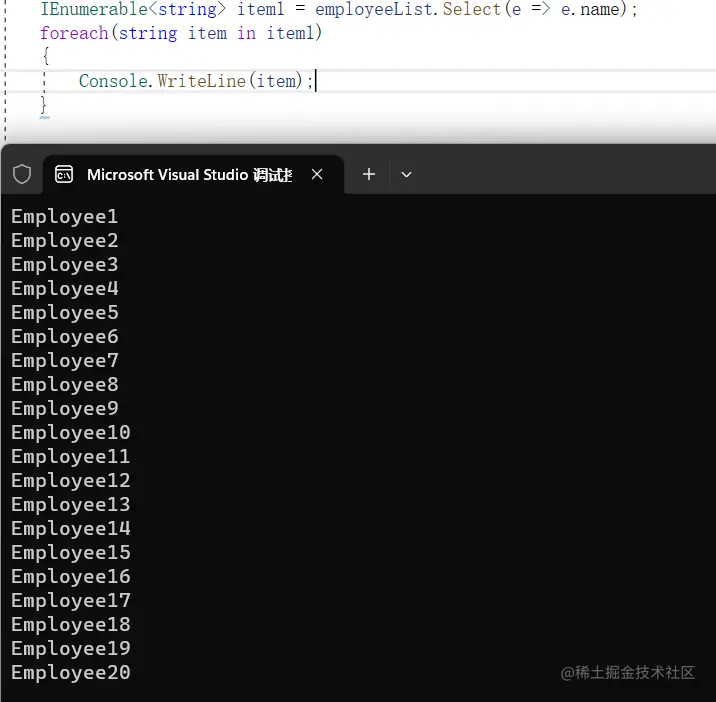
Task: Click the Employee12 output line
Action: pyautogui.click(x=71, y=480)
